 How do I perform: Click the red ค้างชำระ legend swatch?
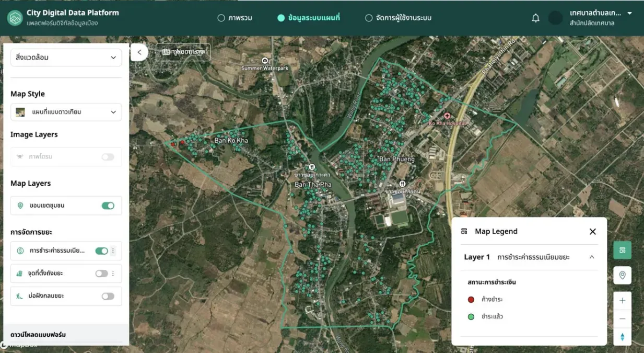471,300
